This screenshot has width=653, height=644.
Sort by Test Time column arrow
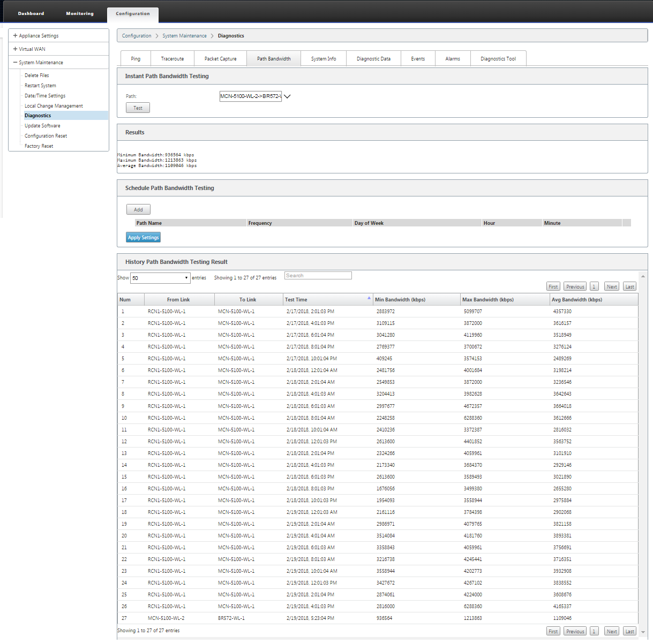(369, 298)
